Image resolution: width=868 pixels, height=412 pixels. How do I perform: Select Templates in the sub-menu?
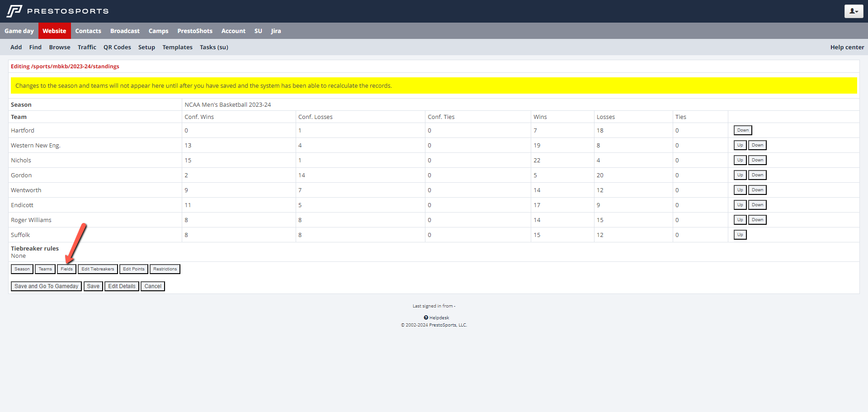click(x=177, y=47)
